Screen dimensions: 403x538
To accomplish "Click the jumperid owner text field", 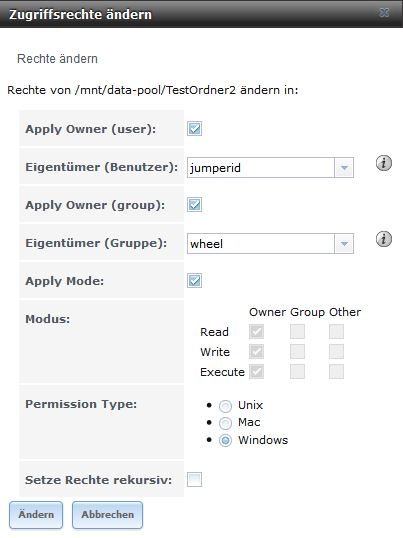I will click(261, 168).
